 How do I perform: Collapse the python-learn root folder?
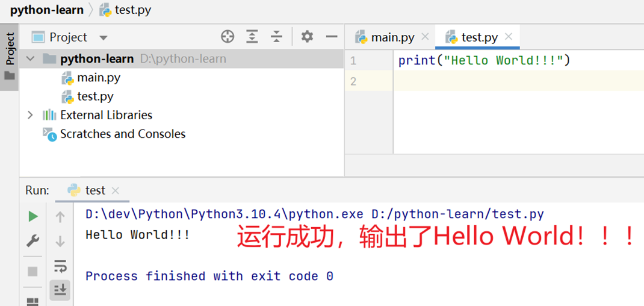30,59
